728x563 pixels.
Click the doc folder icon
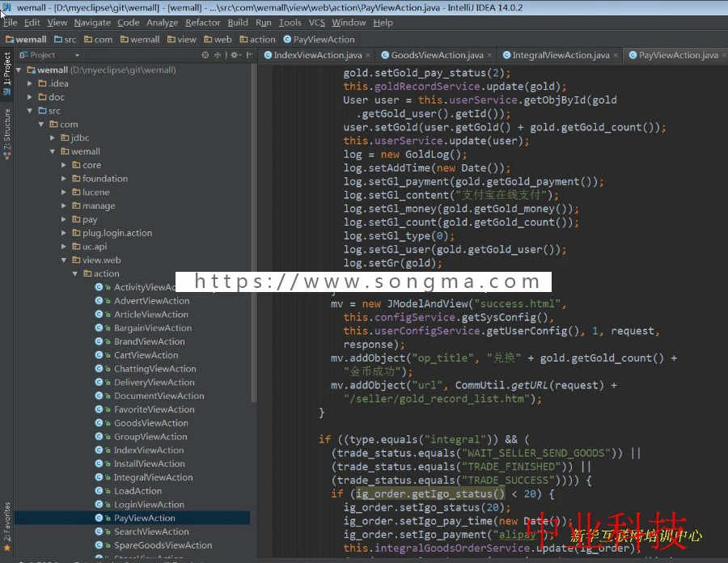click(42, 97)
